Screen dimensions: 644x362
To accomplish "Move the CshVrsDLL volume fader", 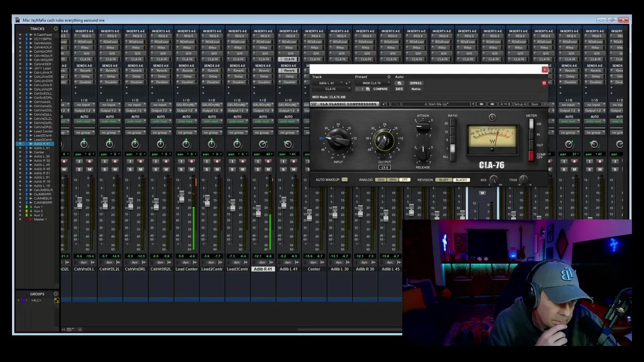I will click(79, 203).
